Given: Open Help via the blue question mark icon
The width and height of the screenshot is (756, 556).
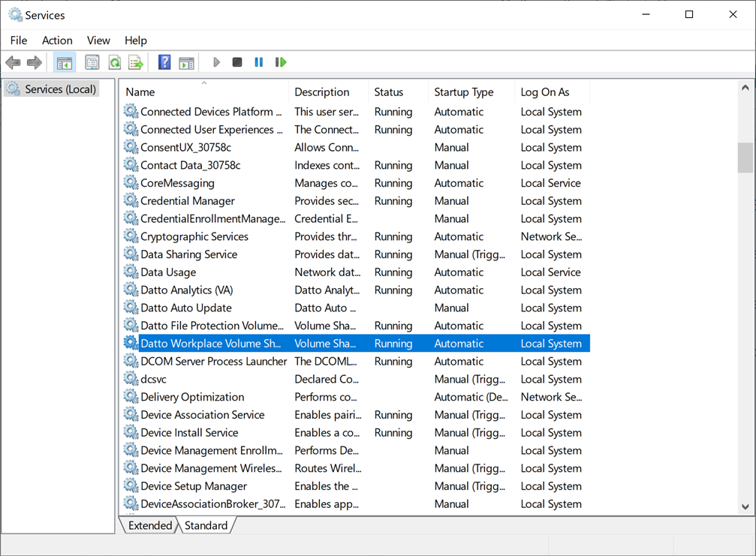Looking at the screenshot, I should [164, 62].
